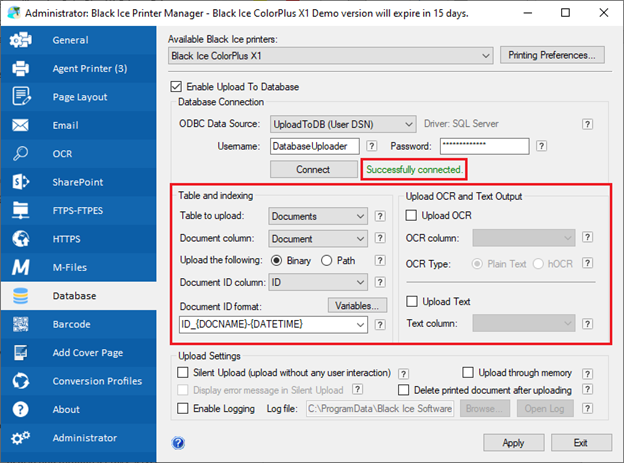Open help next to Password field
This screenshot has height=463, width=624.
point(541,146)
